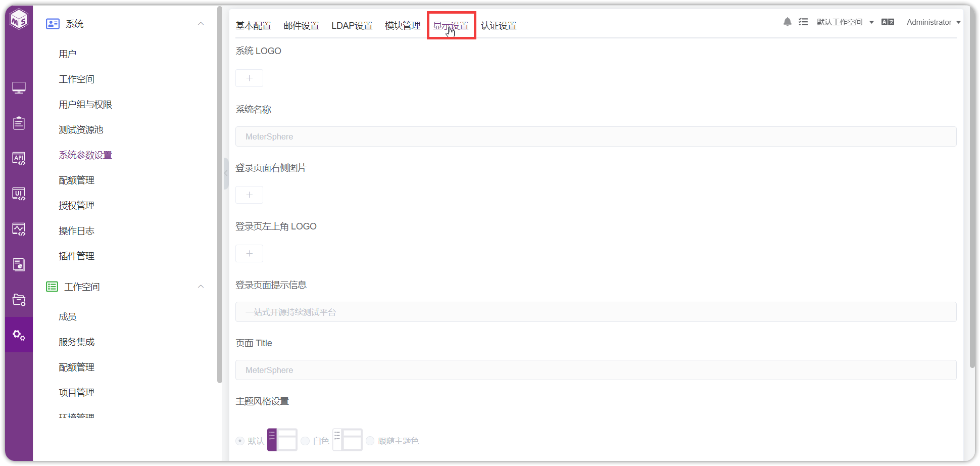This screenshot has width=980, height=466.
Task: Open the project settings folder icon
Action: click(x=19, y=300)
